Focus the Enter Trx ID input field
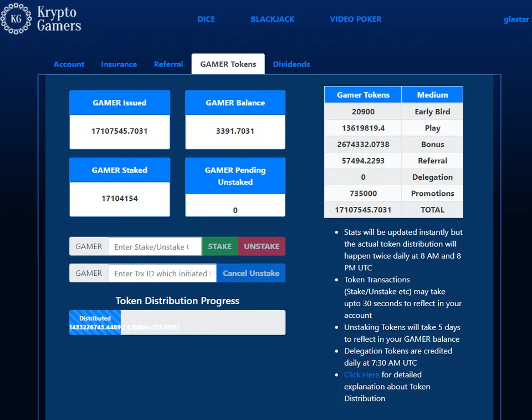 coord(162,273)
